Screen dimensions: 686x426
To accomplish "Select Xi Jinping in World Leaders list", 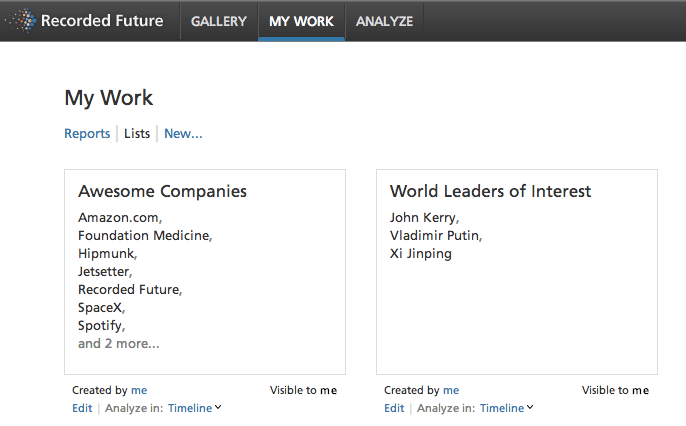I will (x=420, y=254).
